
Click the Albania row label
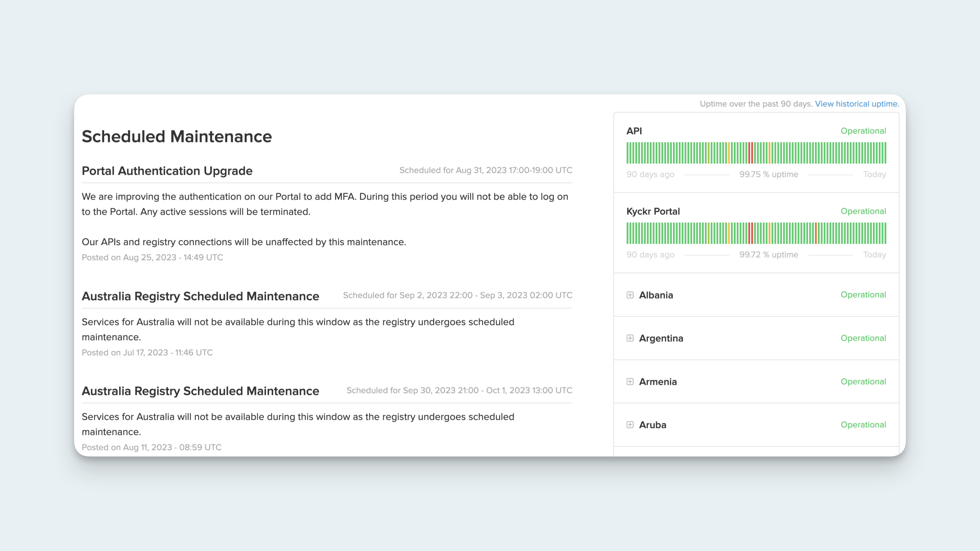(x=656, y=295)
